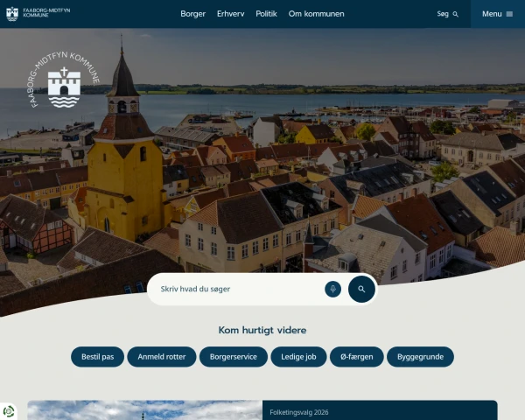Select the Anmeld rotter shortcut
Screen dimensions: 525x420
pos(161,357)
